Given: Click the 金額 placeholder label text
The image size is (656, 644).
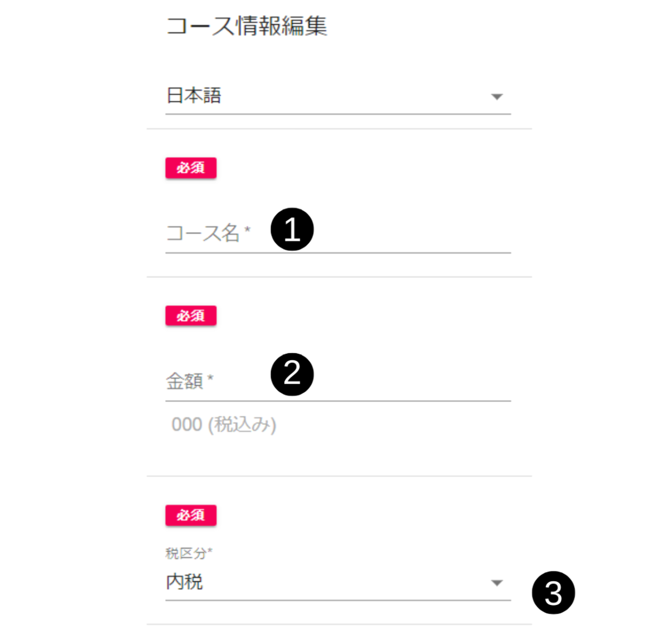Looking at the screenshot, I should click(184, 382).
